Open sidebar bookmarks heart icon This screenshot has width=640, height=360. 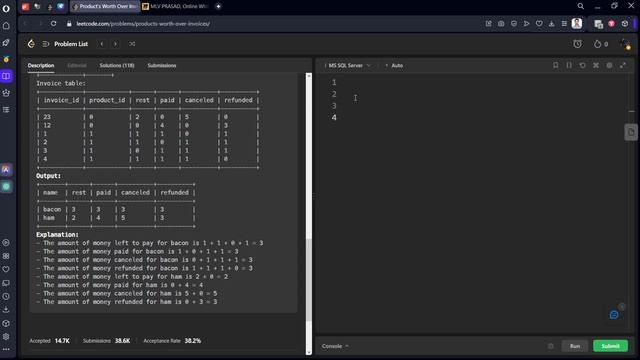point(6,269)
